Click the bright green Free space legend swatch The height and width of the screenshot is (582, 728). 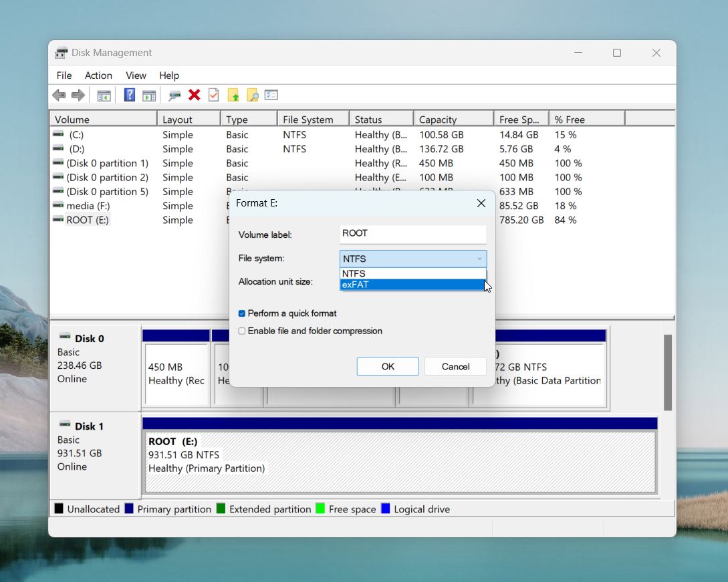320,508
